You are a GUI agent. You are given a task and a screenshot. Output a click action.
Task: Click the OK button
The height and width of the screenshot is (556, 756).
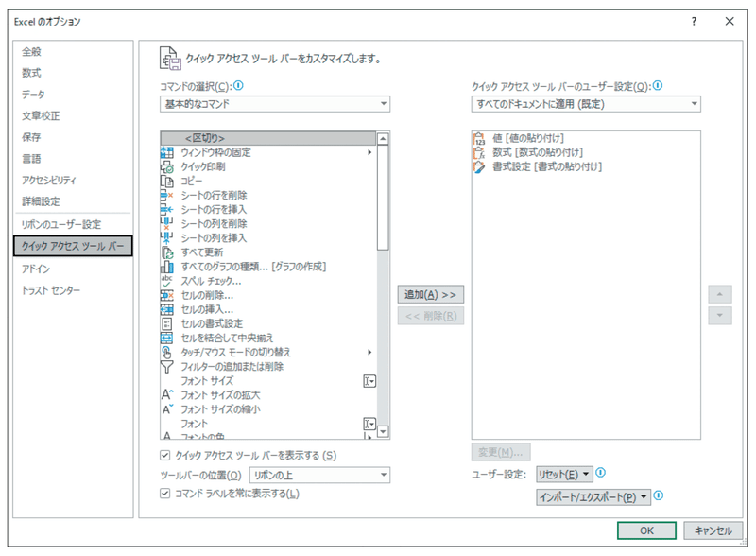646,530
